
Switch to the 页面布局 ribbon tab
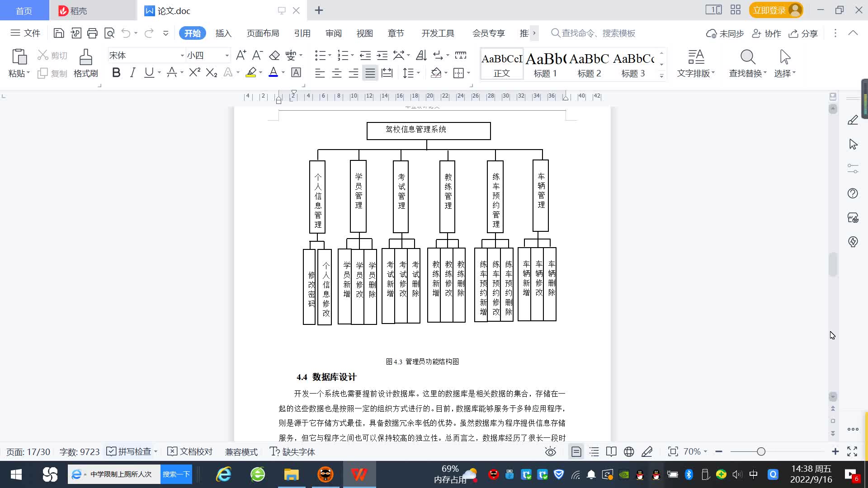(263, 33)
